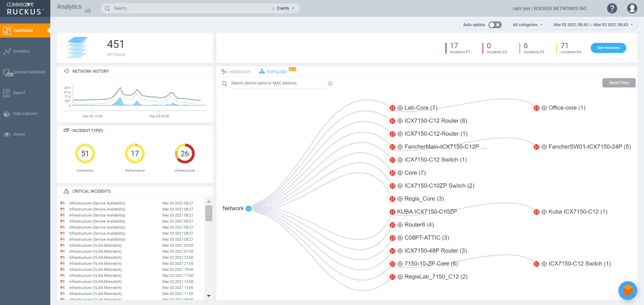Click the Network cloud node icon
This screenshot has height=305, width=644.
click(x=249, y=208)
